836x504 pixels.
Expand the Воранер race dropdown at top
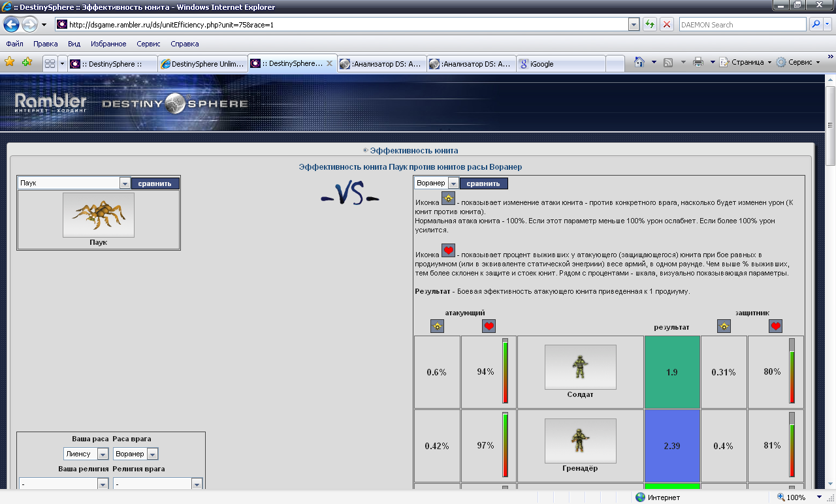coord(453,183)
